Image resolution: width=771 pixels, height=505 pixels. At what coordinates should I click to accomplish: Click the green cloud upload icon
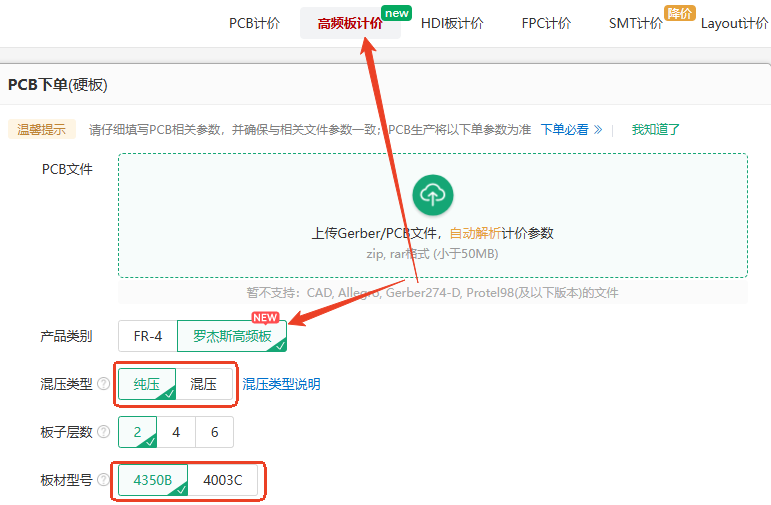(432, 194)
